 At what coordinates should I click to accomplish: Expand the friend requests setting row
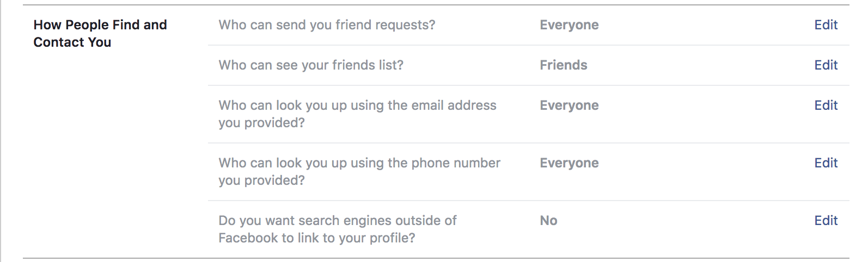tap(681, 25)
